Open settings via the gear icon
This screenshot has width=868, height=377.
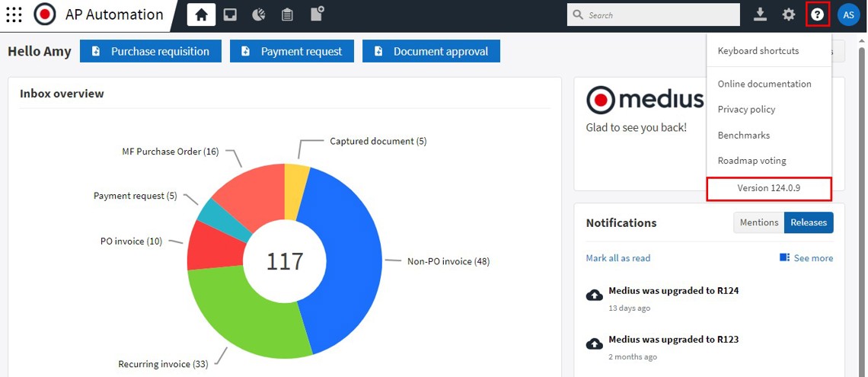coord(789,14)
